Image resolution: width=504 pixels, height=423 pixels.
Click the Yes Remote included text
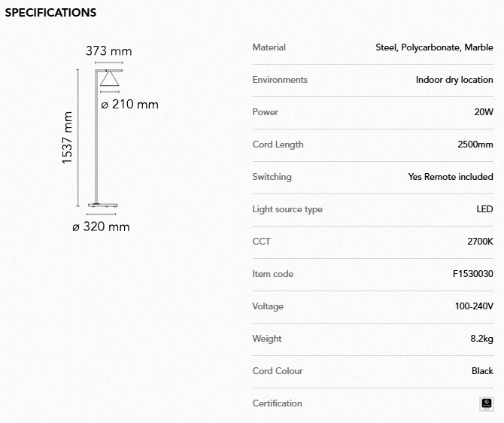tap(451, 177)
